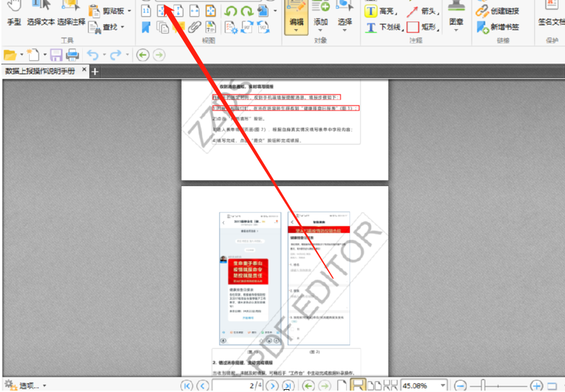
Task: Create a new document icon
Action: 34,55
